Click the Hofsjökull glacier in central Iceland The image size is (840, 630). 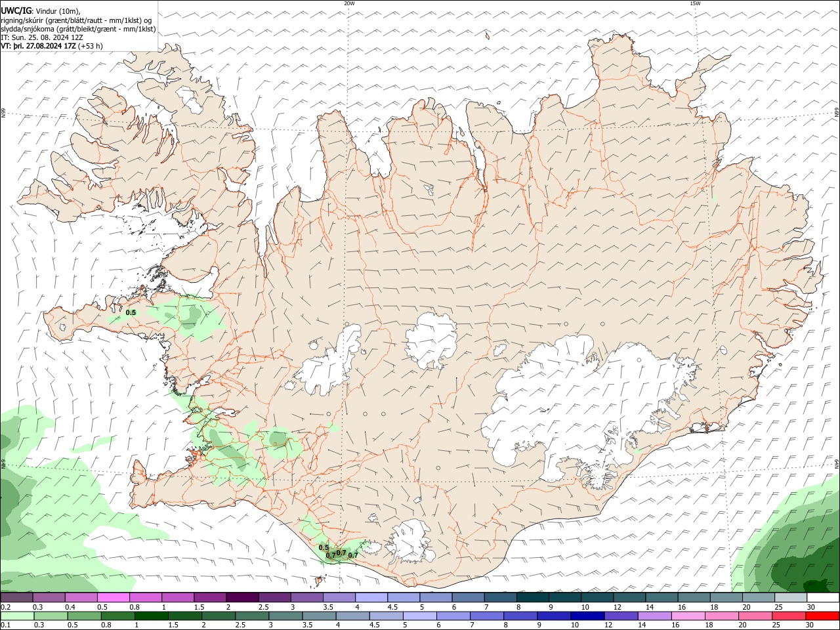point(431,341)
